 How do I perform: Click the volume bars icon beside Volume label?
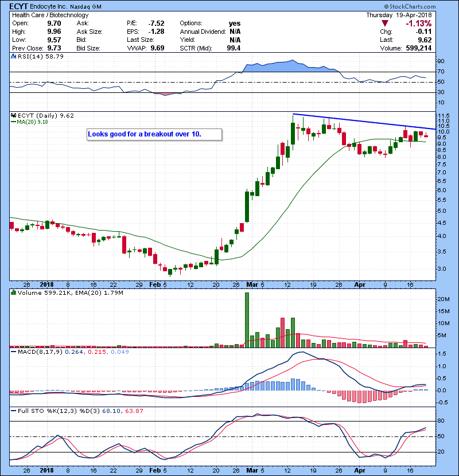14,292
